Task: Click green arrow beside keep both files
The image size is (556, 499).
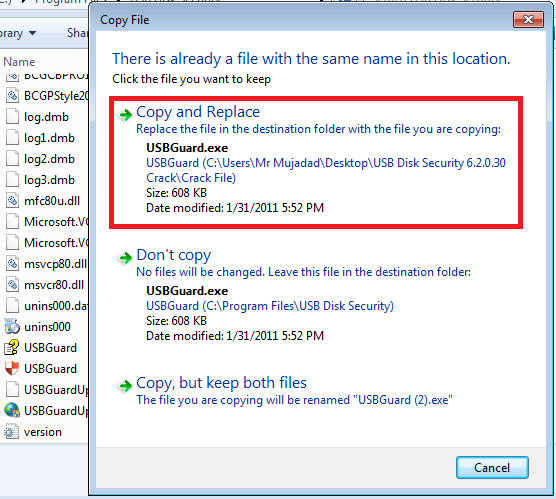Action: click(x=126, y=386)
